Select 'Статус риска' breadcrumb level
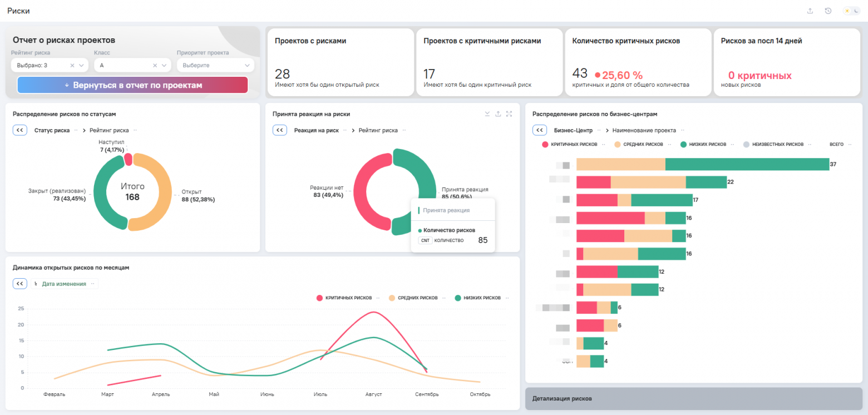The image size is (868, 415). [x=52, y=130]
